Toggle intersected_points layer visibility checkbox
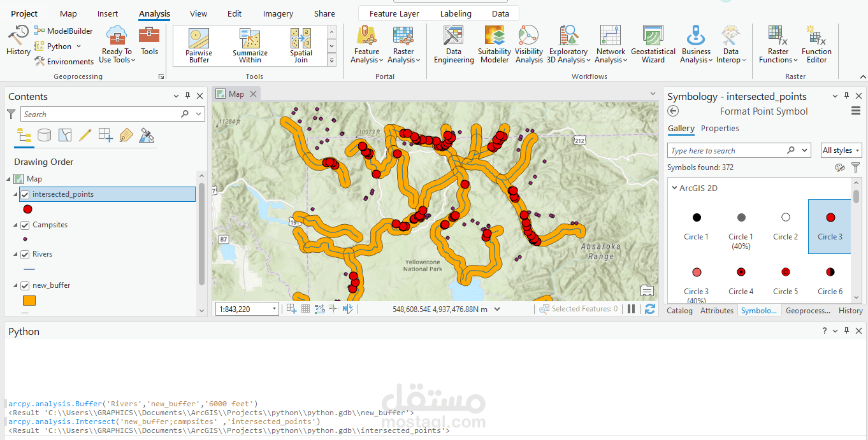868x440 pixels. [x=25, y=194]
